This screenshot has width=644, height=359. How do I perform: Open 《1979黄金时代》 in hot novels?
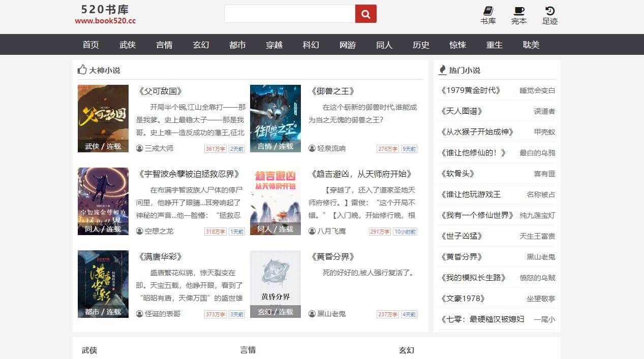[471, 90]
